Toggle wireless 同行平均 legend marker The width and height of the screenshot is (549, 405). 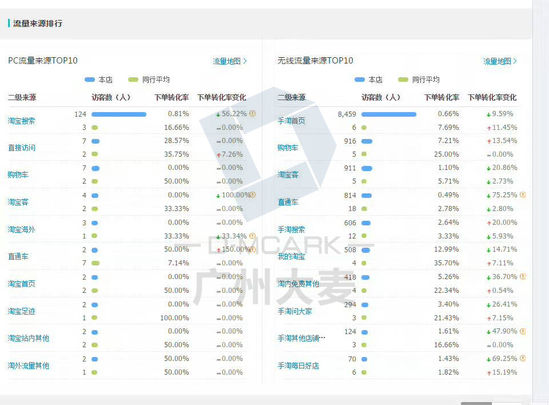403,80
